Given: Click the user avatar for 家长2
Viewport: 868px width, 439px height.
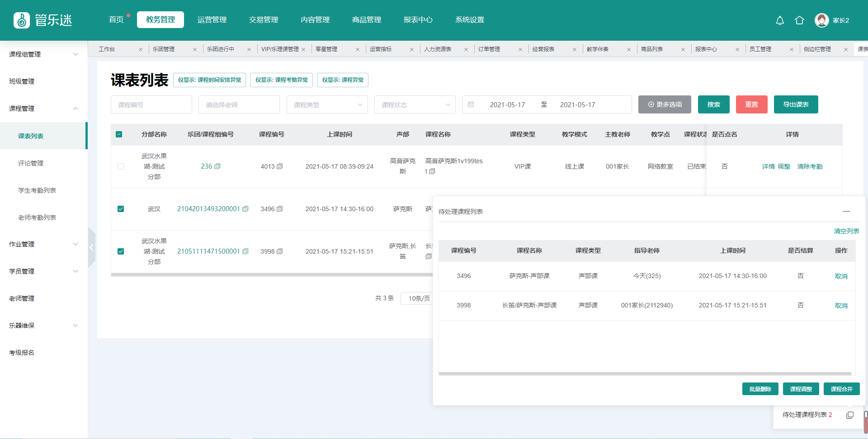Looking at the screenshot, I should (821, 20).
